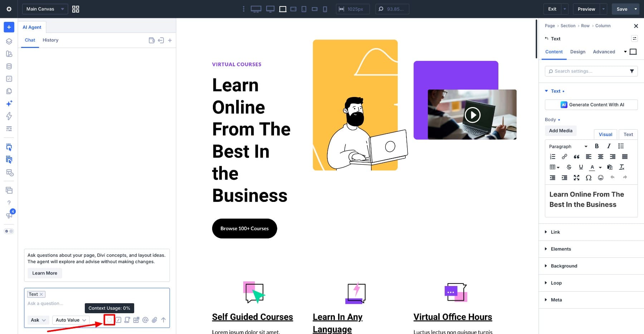644x334 pixels.
Task: Open the Save button dropdown arrow
Action: pos(636,9)
